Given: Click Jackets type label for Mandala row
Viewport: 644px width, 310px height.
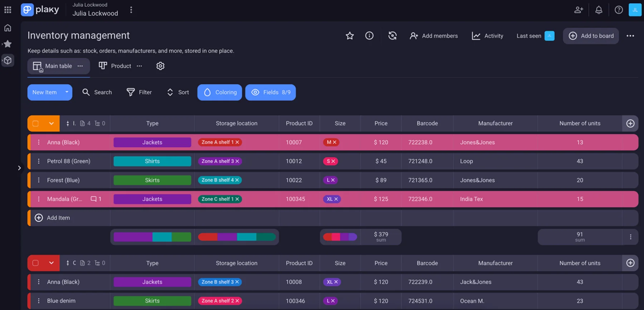Looking at the screenshot, I should 152,199.
